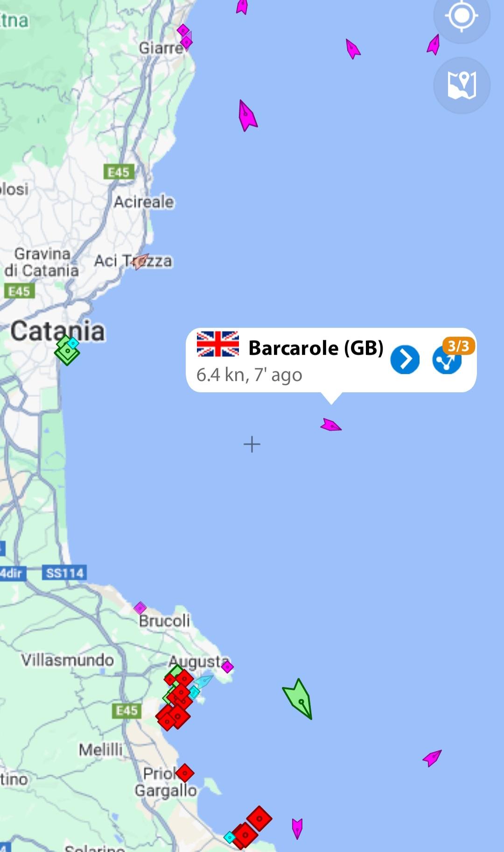The image size is (504, 852).
Task: Tap the green vessel cluster at Catania port
Action: coord(67,350)
